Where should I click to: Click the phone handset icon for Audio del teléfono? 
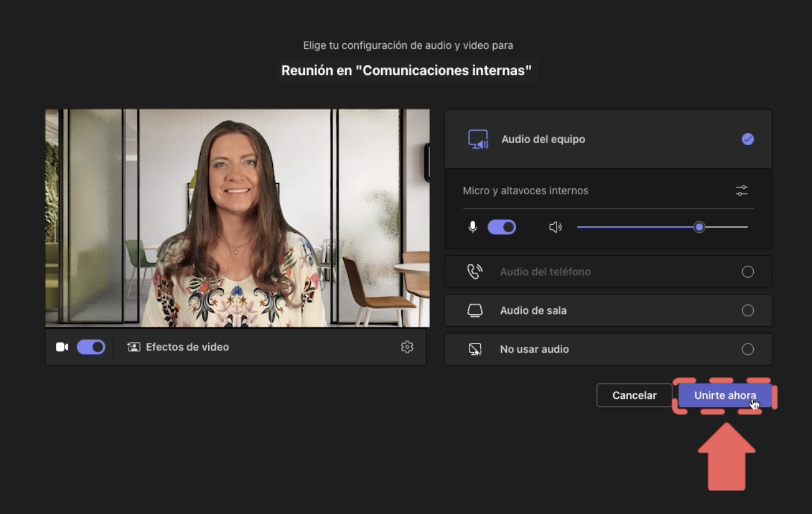(x=474, y=271)
